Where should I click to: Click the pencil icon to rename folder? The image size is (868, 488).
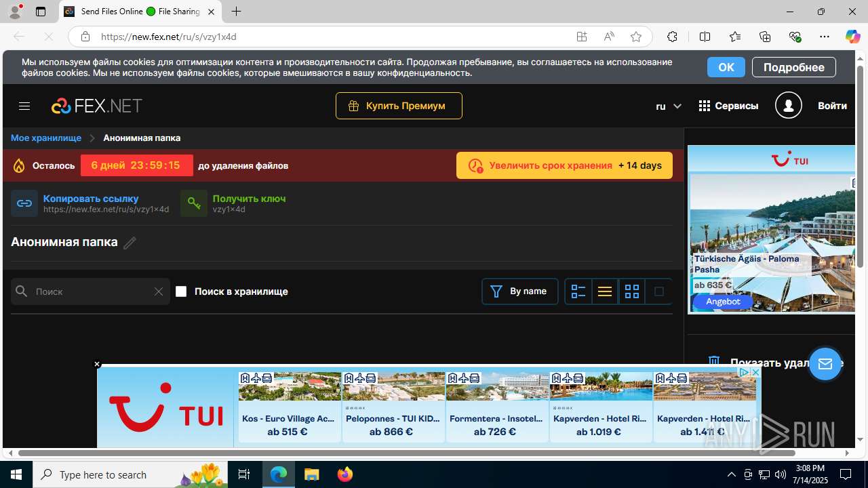[130, 243]
